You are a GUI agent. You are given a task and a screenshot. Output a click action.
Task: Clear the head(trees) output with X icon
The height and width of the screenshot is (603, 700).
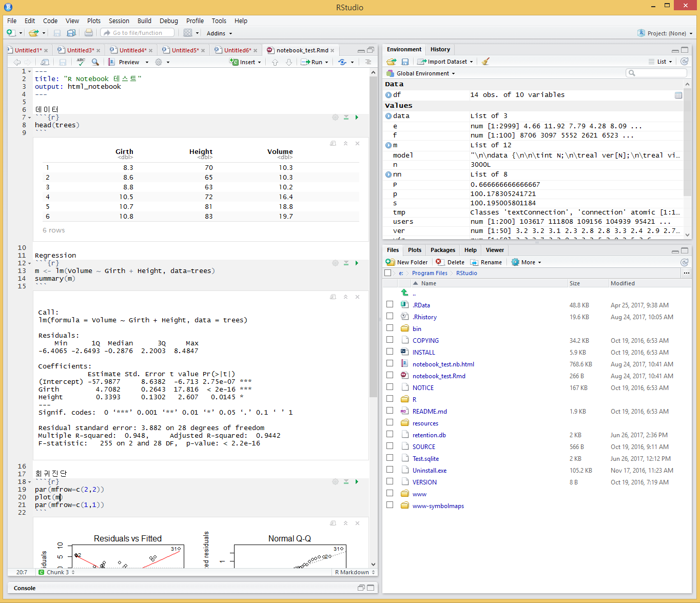click(x=358, y=144)
